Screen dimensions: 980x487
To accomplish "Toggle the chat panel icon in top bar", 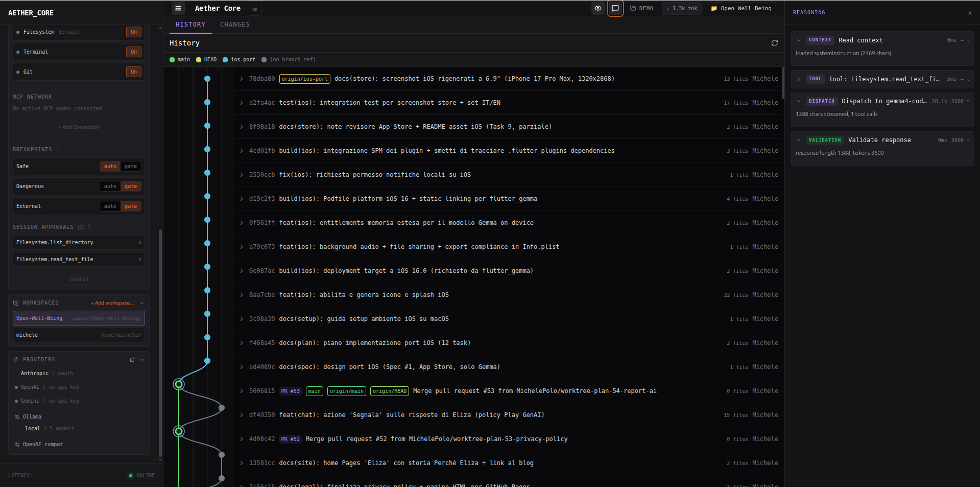I will (615, 8).
